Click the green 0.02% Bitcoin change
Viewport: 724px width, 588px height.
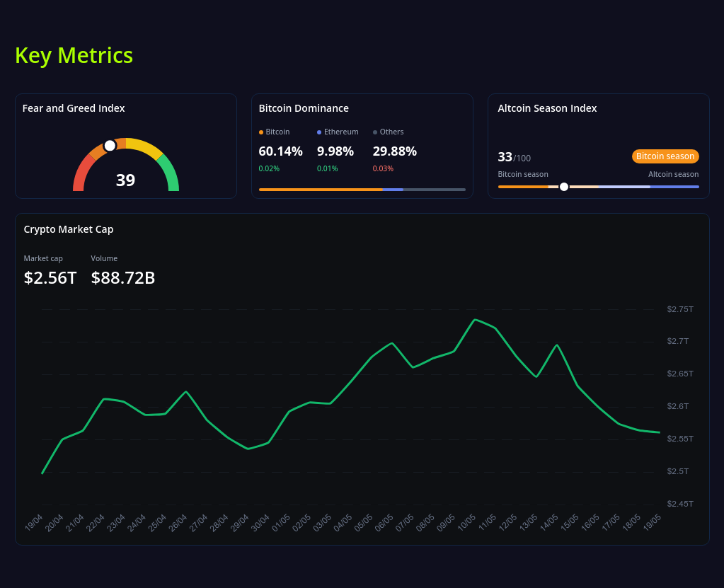[269, 168]
